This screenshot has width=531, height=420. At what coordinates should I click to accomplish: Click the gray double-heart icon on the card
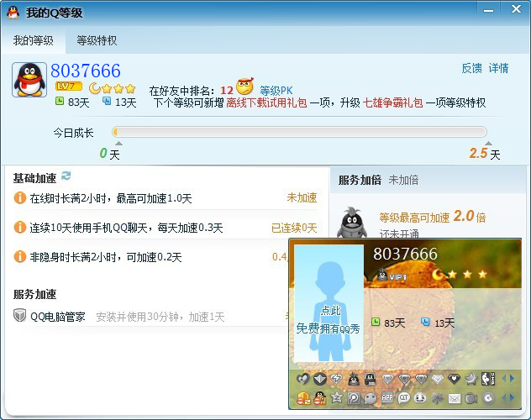pos(302,379)
